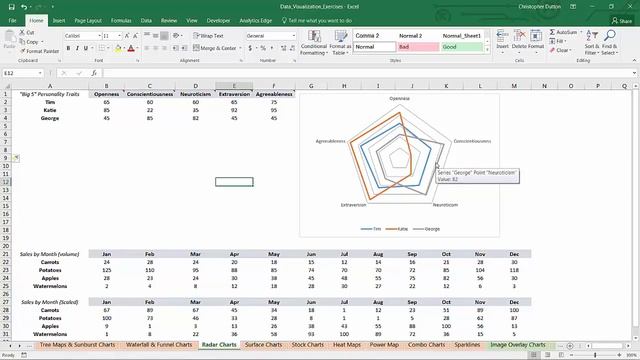Viewport: 640px width, 360px height.
Task: Open the Name Box dropdown arrow
Action: pos(40,73)
